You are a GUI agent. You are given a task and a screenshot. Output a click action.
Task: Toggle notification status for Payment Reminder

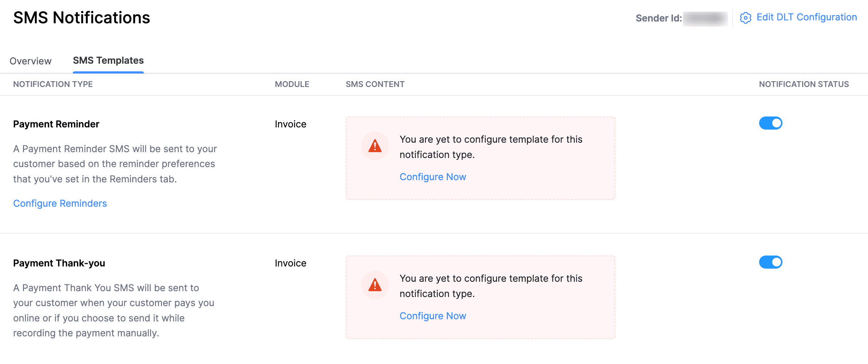pyautogui.click(x=770, y=123)
